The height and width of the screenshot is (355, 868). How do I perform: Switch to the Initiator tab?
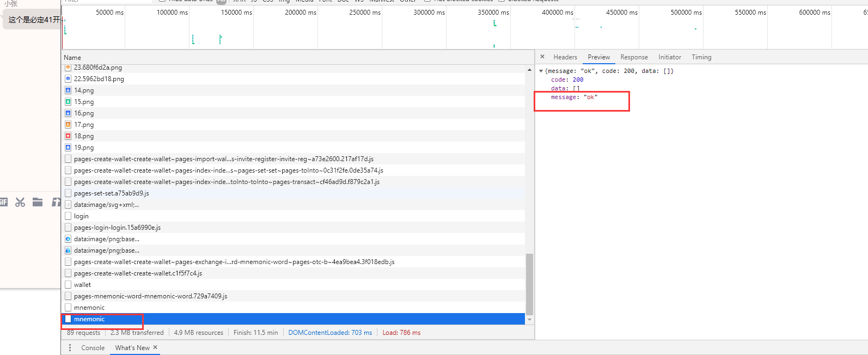tap(670, 57)
